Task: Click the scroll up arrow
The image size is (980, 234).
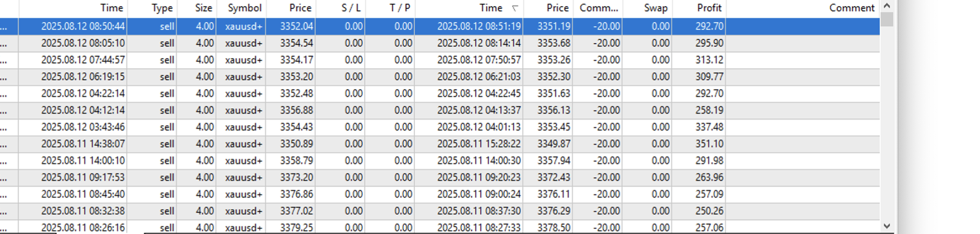Action: tap(887, 6)
